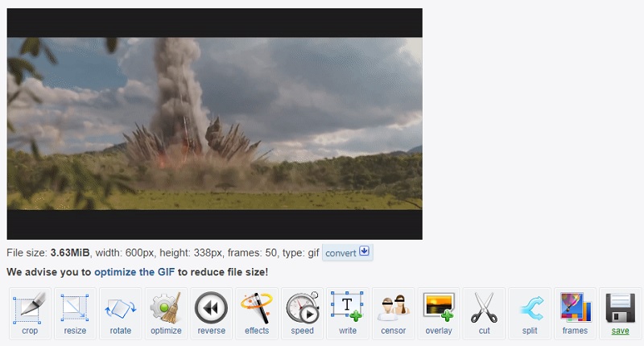The height and width of the screenshot is (346, 644).
Task: Open the effects magic wand tool
Action: click(x=257, y=313)
